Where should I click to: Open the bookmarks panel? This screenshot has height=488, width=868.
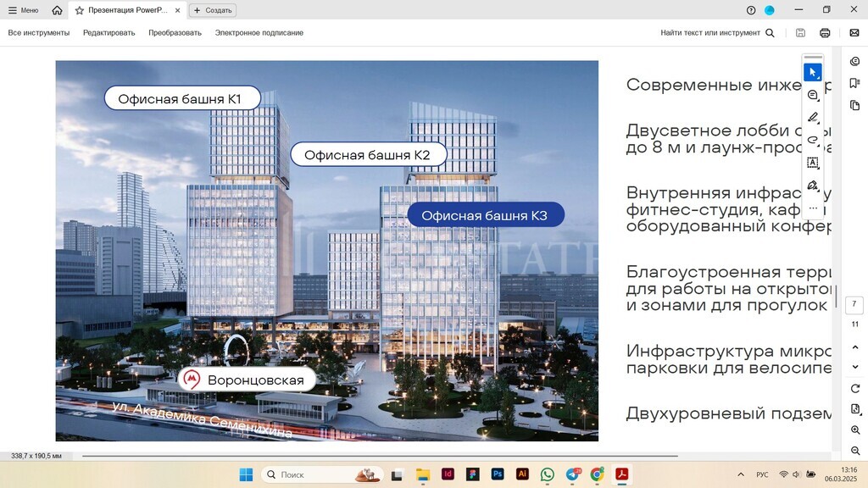coord(854,83)
